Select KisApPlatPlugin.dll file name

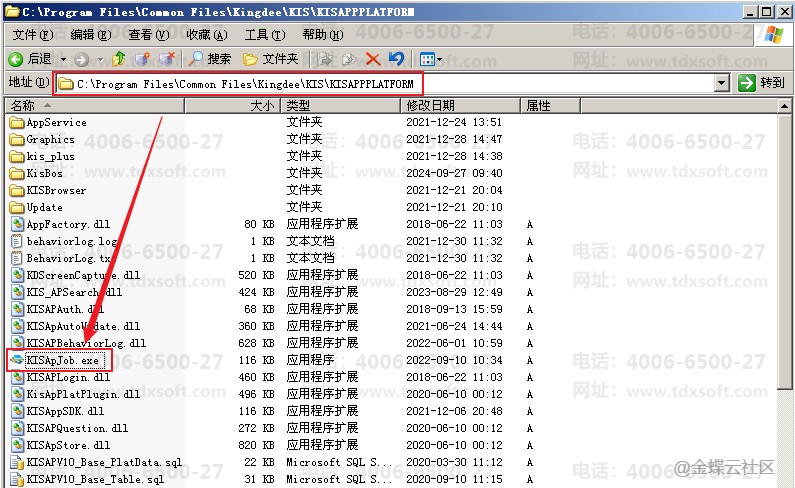[83, 394]
